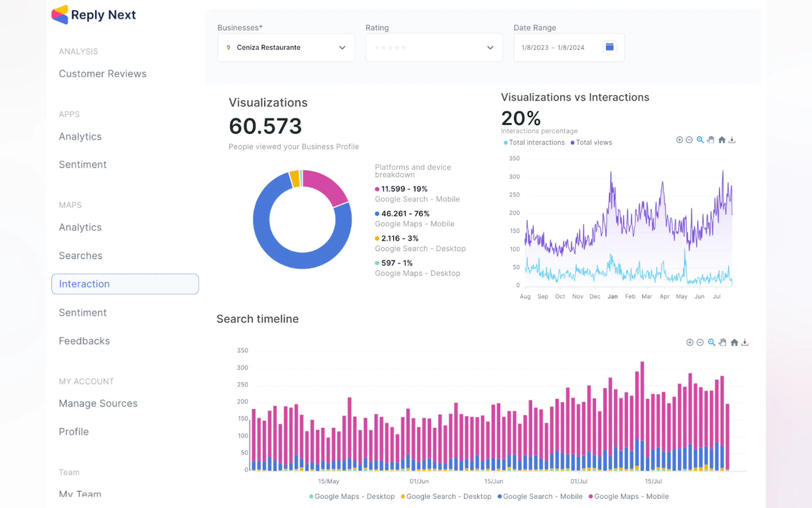
Task: Open the Businesses dropdown showing Ceniza Restaurante
Action: (x=286, y=47)
